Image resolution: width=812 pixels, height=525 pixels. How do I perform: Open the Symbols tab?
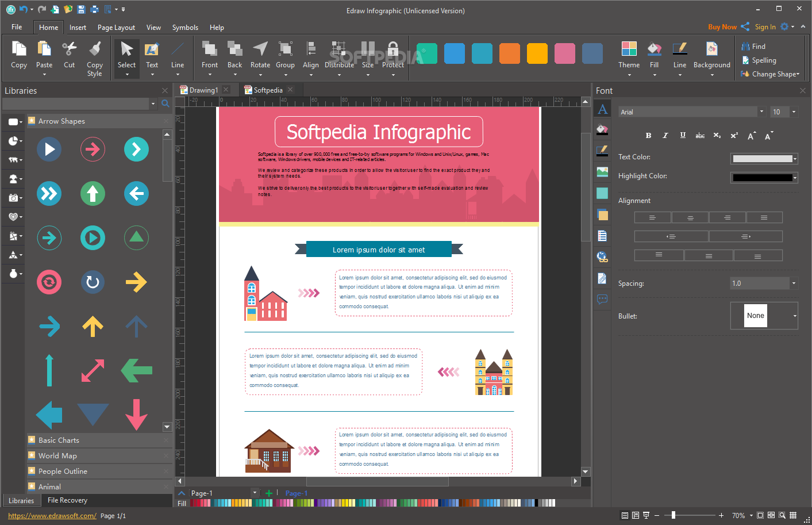(185, 27)
